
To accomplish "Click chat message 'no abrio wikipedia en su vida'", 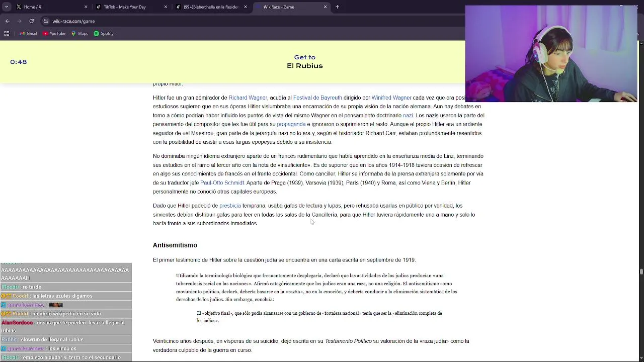I will (x=66, y=314).
